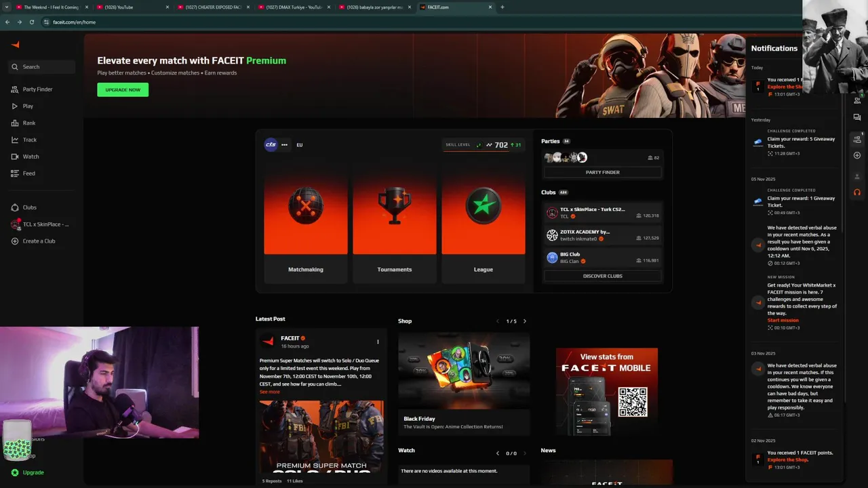Image resolution: width=868 pixels, height=488 pixels.
Task: Open the Black Friday shop item image
Action: click(x=464, y=371)
